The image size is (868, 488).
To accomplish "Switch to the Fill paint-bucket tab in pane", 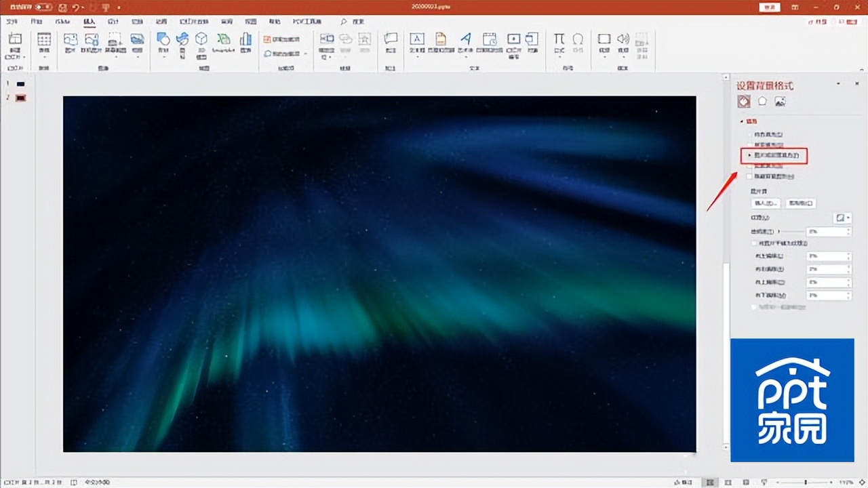I will (744, 101).
